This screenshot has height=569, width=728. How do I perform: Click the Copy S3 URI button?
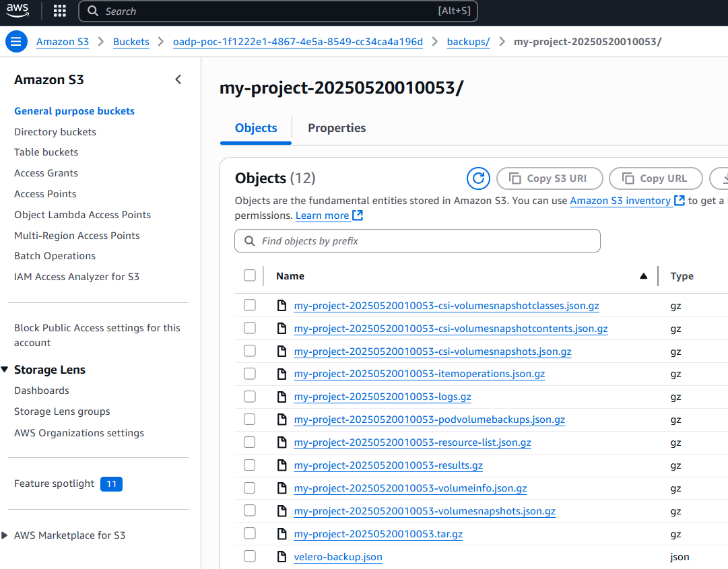550,178
